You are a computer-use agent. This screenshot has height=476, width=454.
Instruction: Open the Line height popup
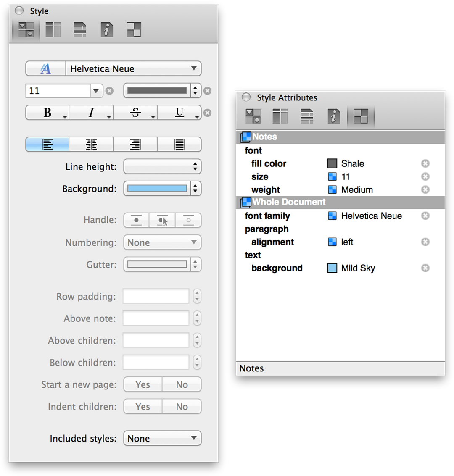pyautogui.click(x=162, y=166)
